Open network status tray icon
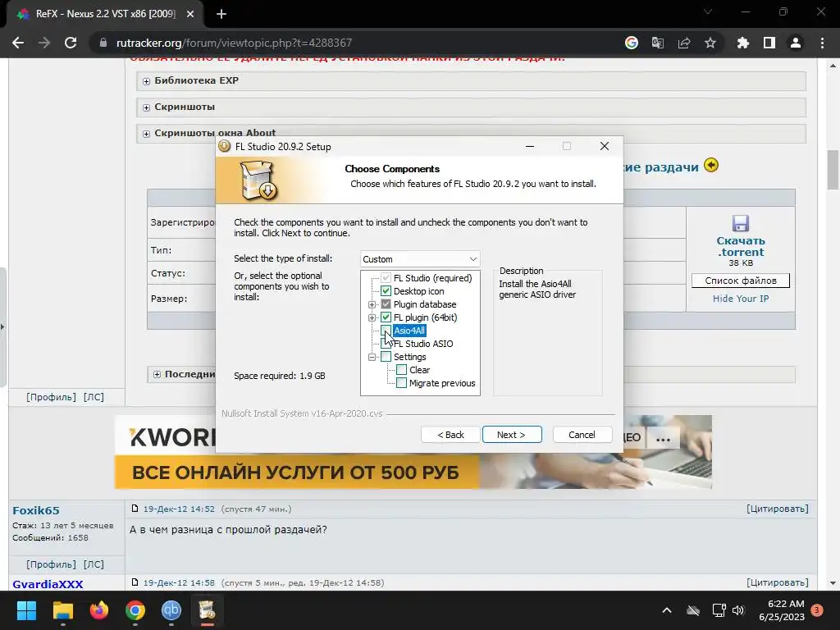840x630 pixels. pyautogui.click(x=719, y=610)
